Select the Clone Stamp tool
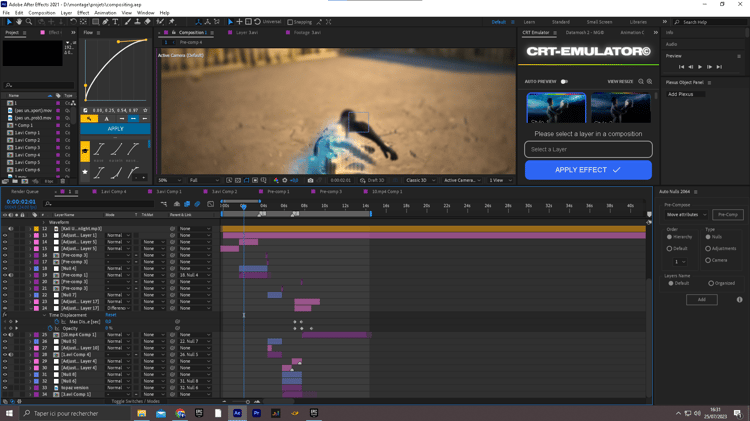Screen dimensions: 750x421 pos(137,22)
